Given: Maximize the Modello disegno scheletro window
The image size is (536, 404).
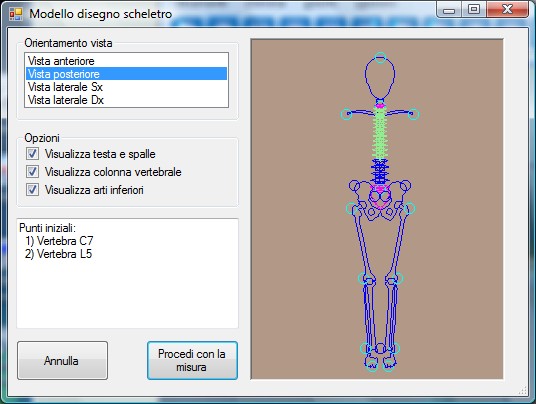Looking at the screenshot, I should tap(473, 9).
